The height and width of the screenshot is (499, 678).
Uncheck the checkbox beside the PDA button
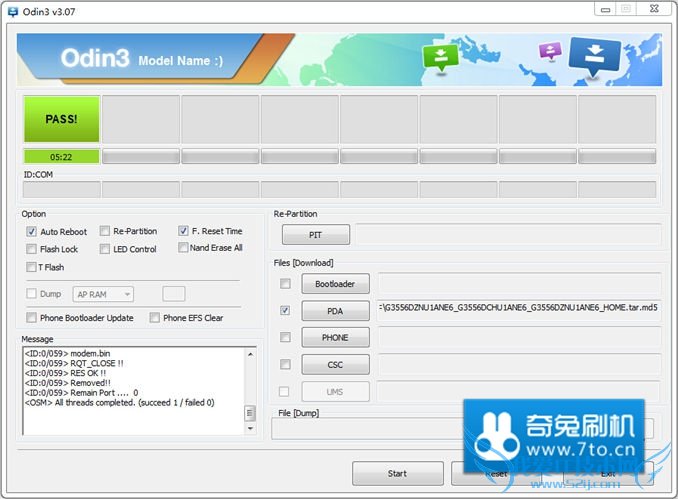pyautogui.click(x=285, y=310)
